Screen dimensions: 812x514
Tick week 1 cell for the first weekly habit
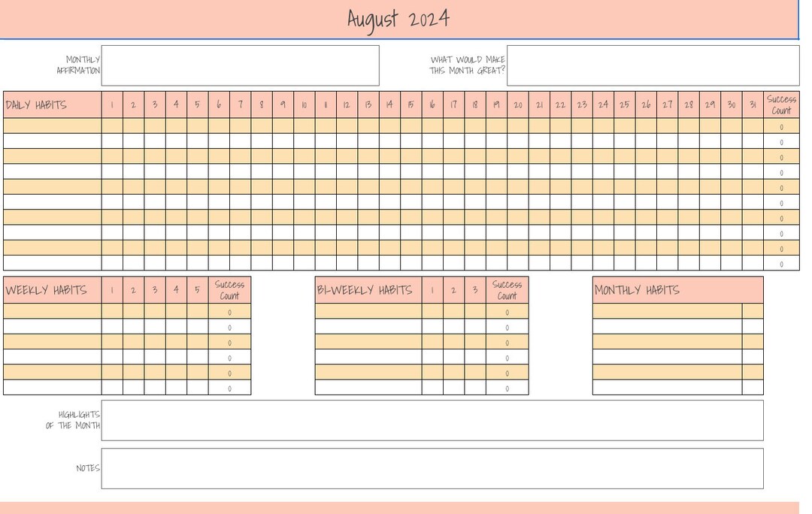tap(112, 312)
